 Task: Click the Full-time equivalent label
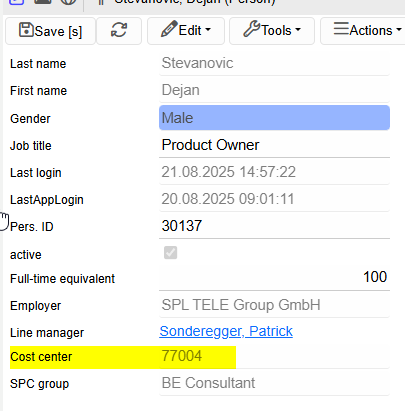click(x=62, y=279)
